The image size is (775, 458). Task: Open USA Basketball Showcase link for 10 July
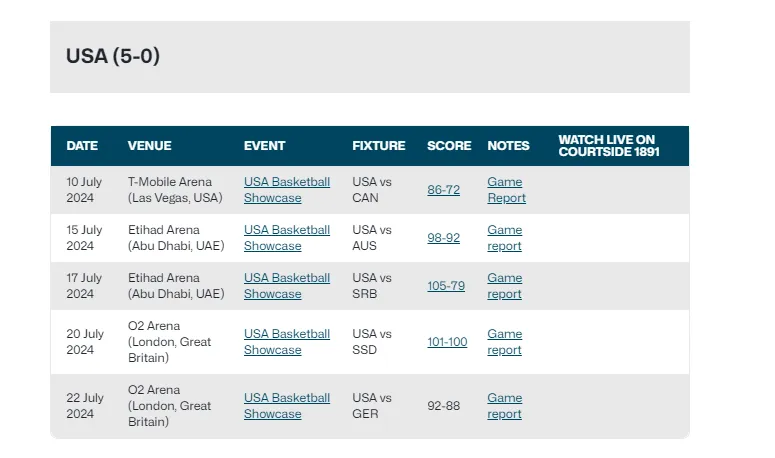tap(287, 190)
